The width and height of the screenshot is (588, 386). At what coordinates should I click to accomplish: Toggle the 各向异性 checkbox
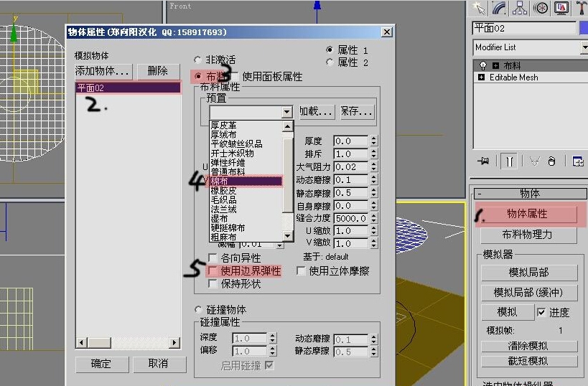[x=213, y=258]
